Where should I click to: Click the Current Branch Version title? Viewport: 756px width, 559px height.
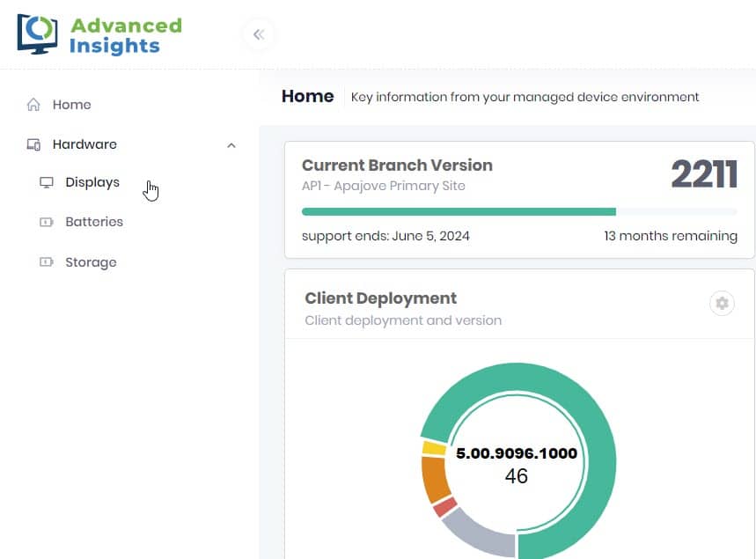coord(397,165)
